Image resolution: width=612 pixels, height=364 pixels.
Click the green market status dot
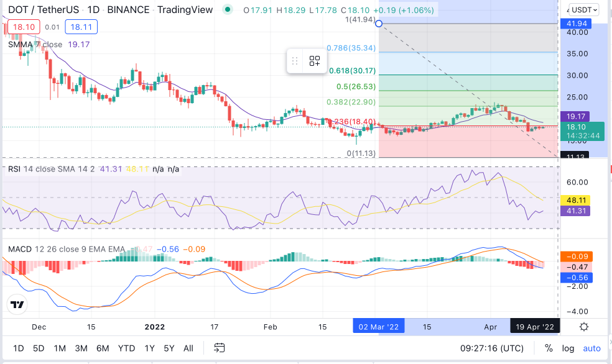pos(228,9)
